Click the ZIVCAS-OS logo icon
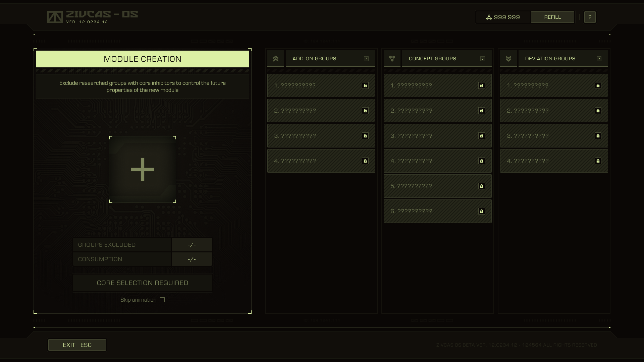 point(55,17)
